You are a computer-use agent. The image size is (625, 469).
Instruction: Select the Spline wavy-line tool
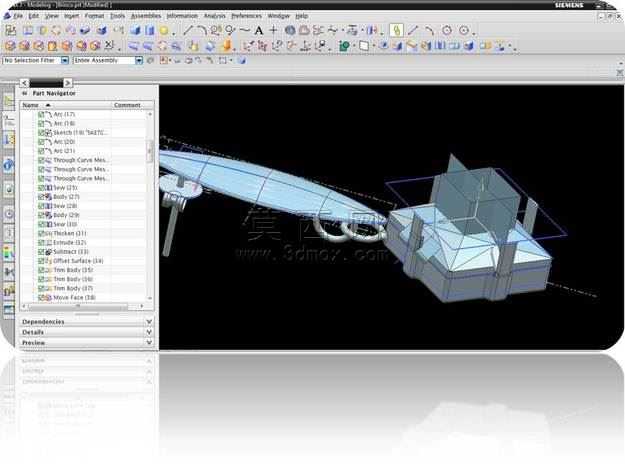tap(245, 30)
